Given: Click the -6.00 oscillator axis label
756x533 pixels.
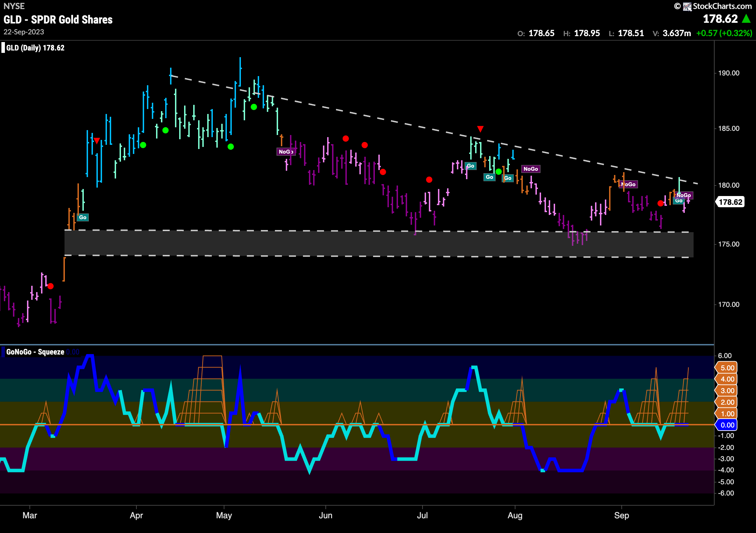Looking at the screenshot, I should pyautogui.click(x=725, y=493).
